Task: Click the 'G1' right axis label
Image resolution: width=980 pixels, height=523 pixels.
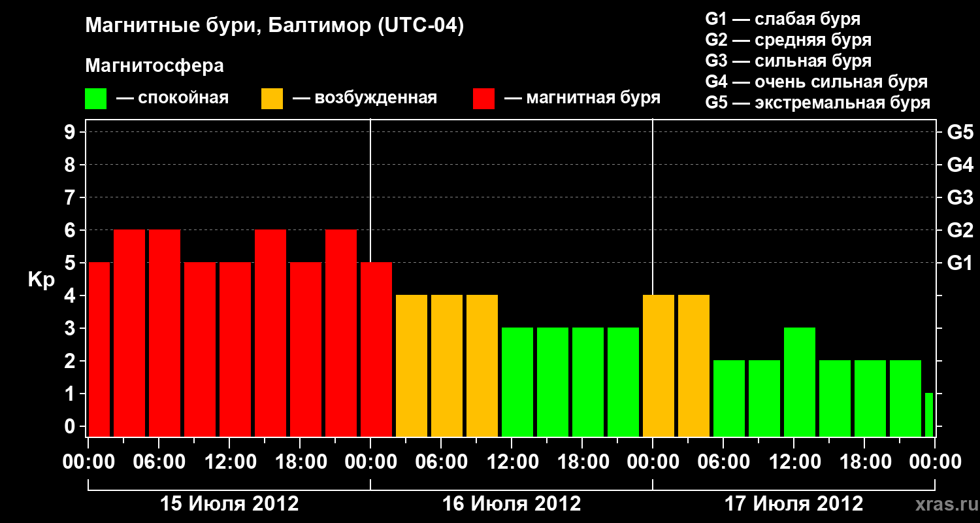Action: pyautogui.click(x=960, y=263)
